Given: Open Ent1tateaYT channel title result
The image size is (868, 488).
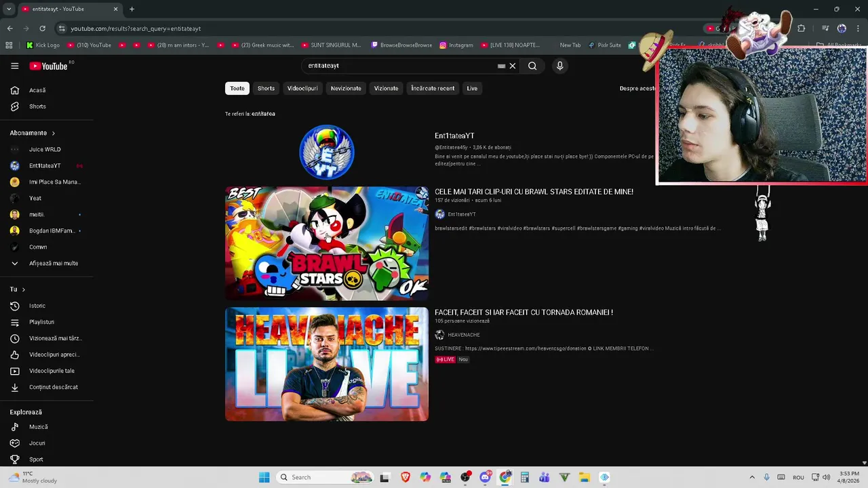Looking at the screenshot, I should [454, 136].
